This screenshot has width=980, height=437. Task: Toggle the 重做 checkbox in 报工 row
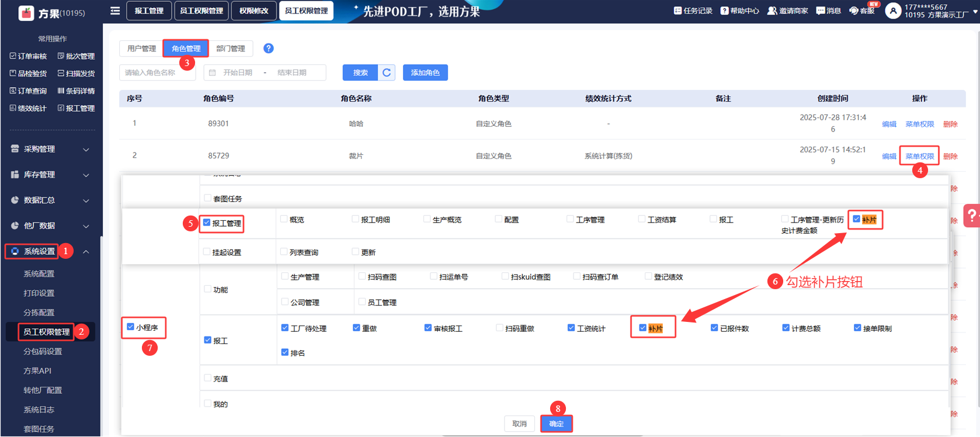pyautogui.click(x=356, y=328)
